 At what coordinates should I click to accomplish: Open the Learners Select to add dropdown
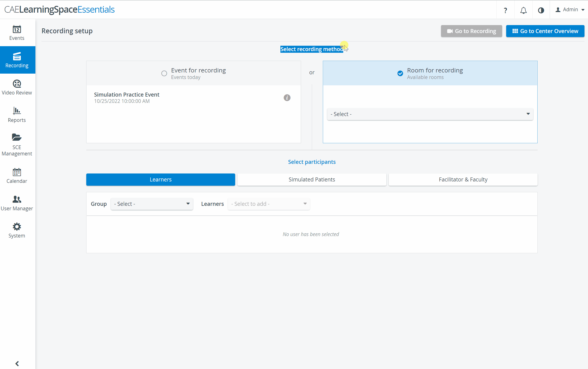[x=269, y=204]
